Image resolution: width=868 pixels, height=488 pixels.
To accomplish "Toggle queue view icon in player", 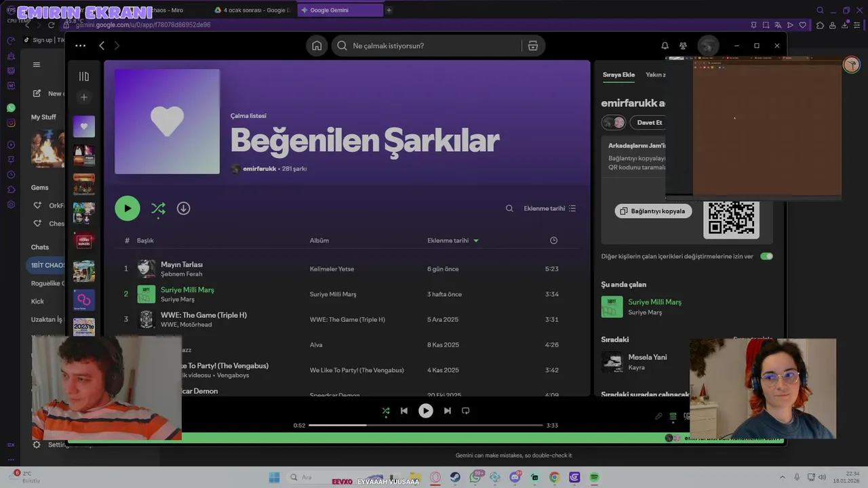I will (x=673, y=416).
